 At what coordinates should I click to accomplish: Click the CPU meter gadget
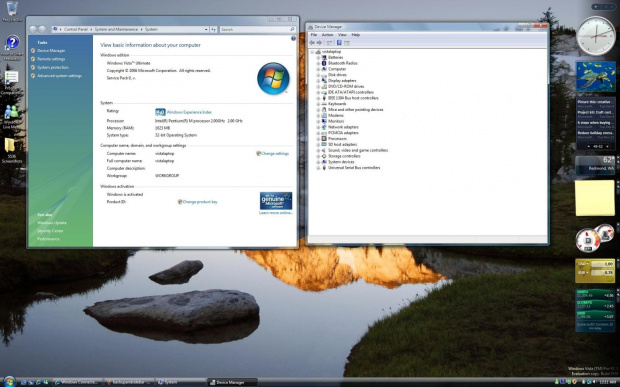(595, 238)
